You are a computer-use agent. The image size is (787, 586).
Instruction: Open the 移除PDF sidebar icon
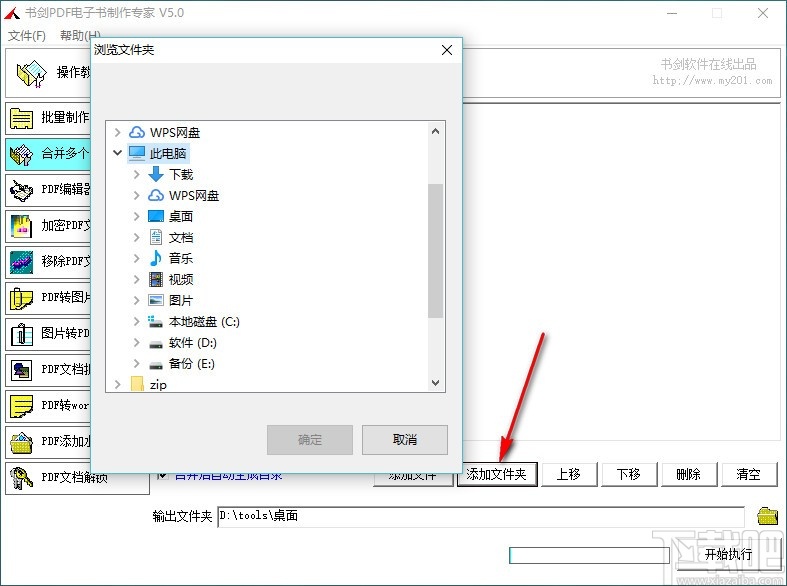click(22, 262)
